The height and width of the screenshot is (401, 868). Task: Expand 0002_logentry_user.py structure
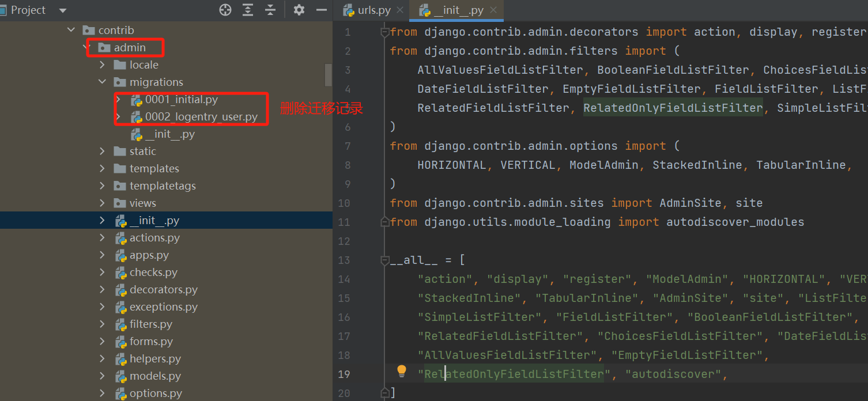coord(118,116)
